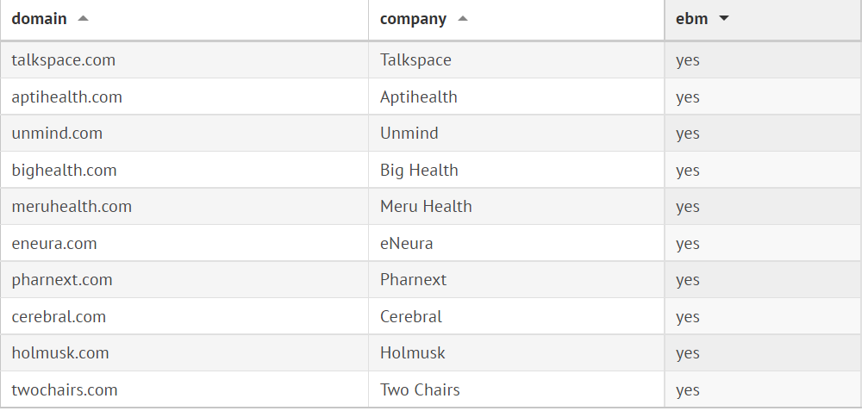
Task: Select the bighealth.com domain cell
Action: tap(65, 170)
